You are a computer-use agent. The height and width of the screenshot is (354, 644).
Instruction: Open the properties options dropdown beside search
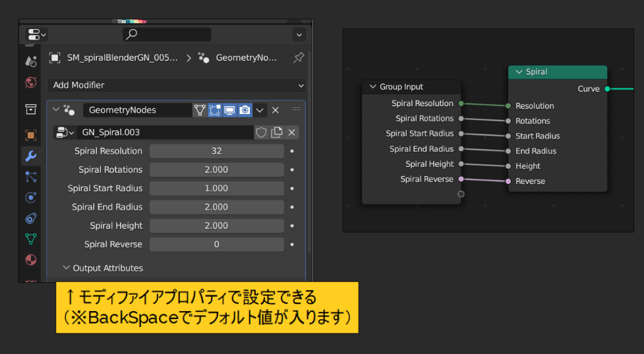[299, 35]
